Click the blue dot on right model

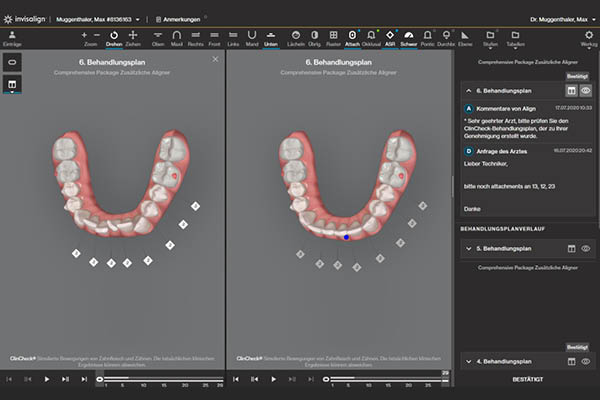(x=346, y=237)
